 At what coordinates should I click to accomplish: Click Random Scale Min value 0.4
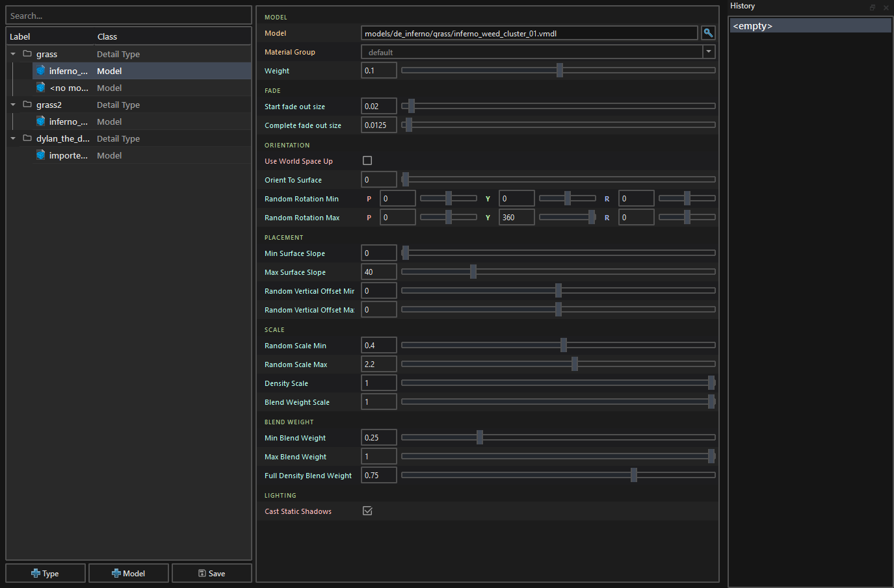pyautogui.click(x=379, y=346)
